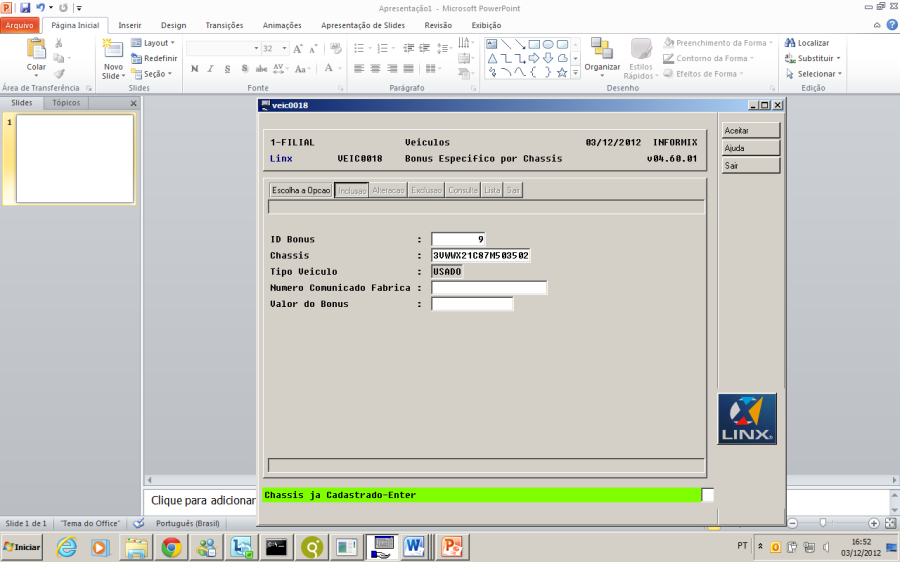900x562 pixels.
Task: Click the spell check status icon
Action: (x=138, y=523)
